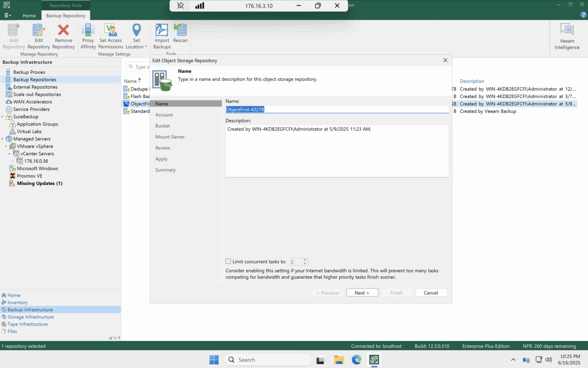The height and width of the screenshot is (368, 588).
Task: Select Missing Updates (1) node
Action: (x=40, y=183)
